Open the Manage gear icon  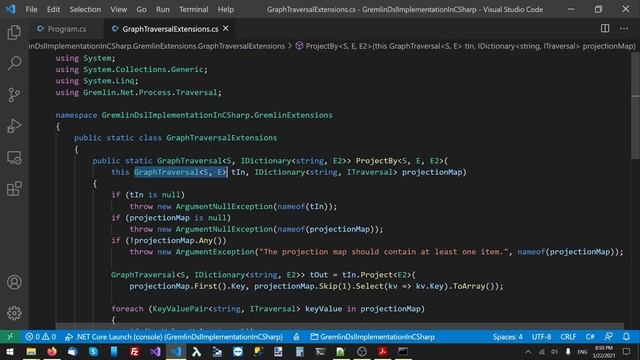click(x=14, y=313)
